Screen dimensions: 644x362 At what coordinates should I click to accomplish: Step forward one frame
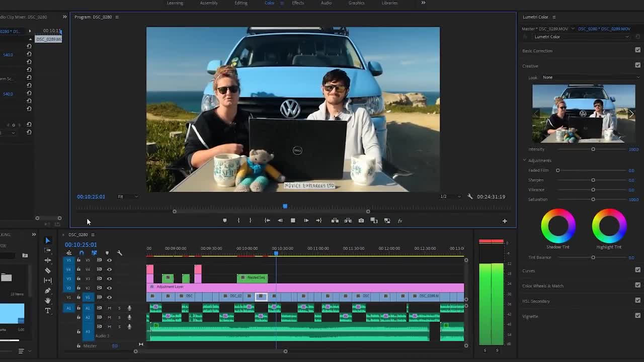[x=306, y=221]
